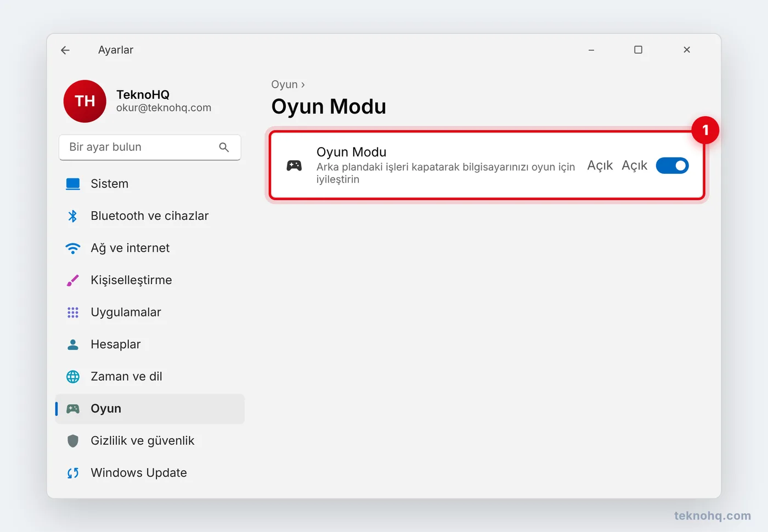This screenshot has height=532, width=768.
Task: Click the Wi-Fi network icon
Action: [73, 248]
